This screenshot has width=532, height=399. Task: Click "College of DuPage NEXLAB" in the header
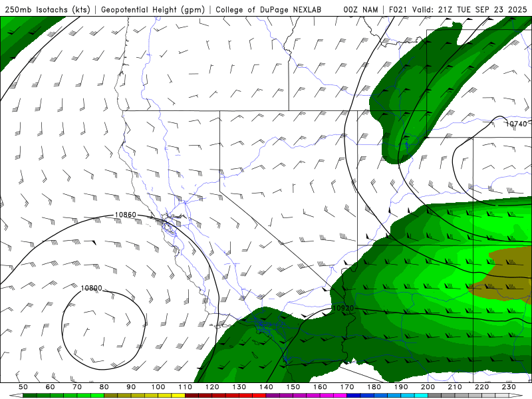click(x=269, y=10)
